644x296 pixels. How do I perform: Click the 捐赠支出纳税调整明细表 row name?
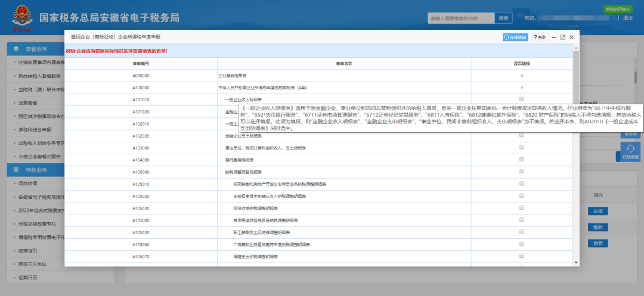255,257
